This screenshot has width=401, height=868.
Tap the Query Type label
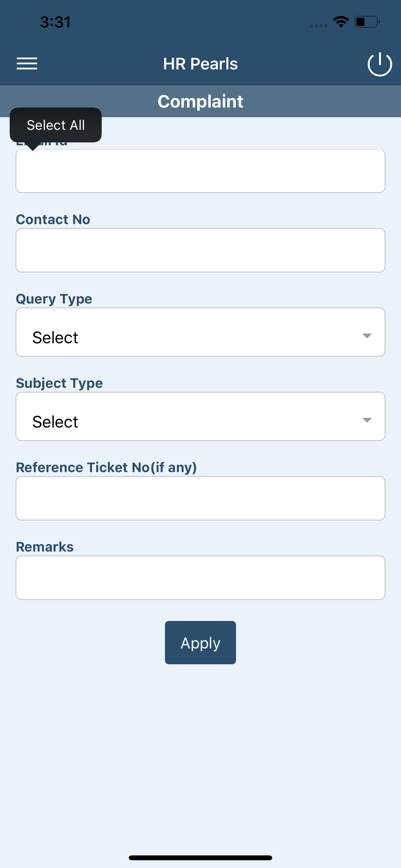pos(54,299)
